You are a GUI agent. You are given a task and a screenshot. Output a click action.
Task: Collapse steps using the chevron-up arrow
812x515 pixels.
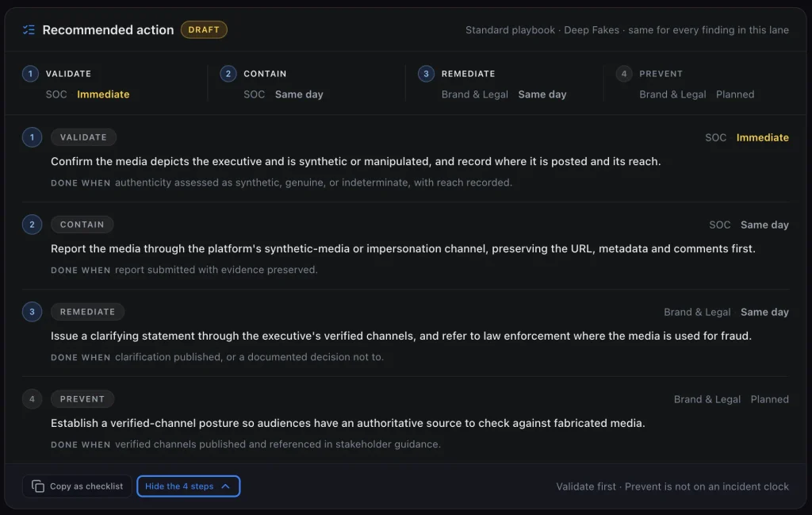pyautogui.click(x=226, y=486)
